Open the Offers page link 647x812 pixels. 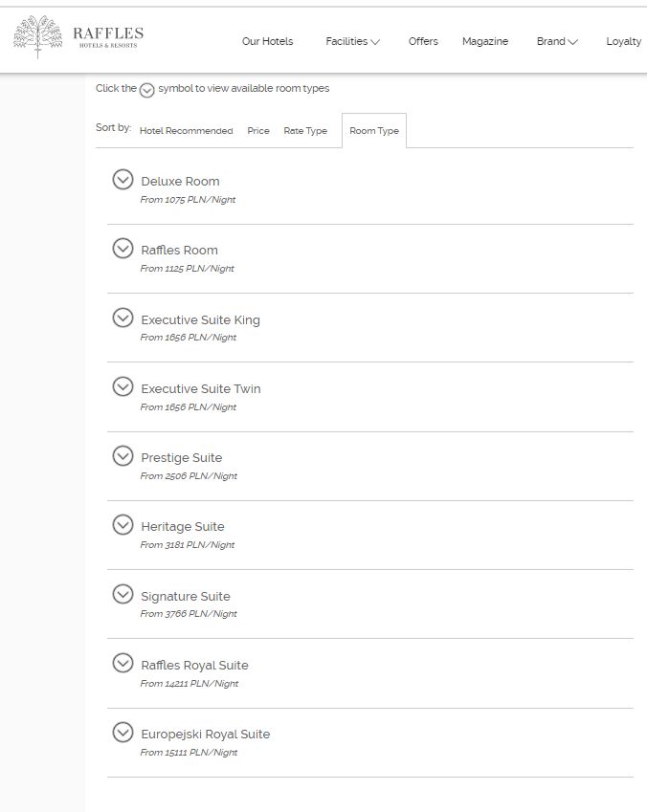click(x=423, y=41)
